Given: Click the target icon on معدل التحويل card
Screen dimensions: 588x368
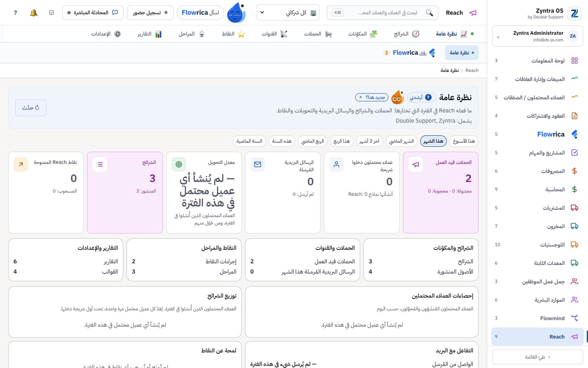Looking at the screenshot, I should [179, 164].
